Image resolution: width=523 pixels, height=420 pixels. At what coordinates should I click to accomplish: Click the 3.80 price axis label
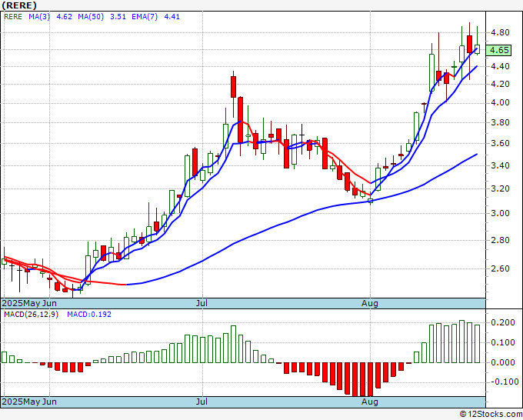[x=500, y=123]
